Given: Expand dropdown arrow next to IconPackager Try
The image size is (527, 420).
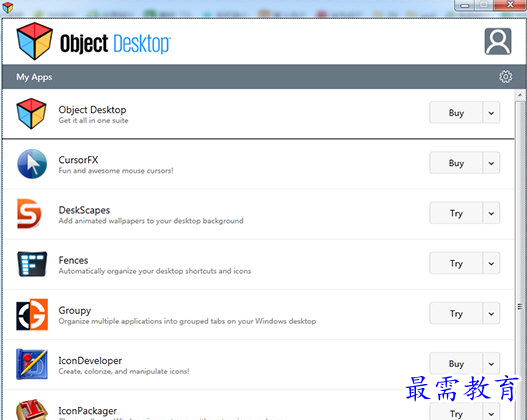Looking at the screenshot, I should pyautogui.click(x=491, y=412).
